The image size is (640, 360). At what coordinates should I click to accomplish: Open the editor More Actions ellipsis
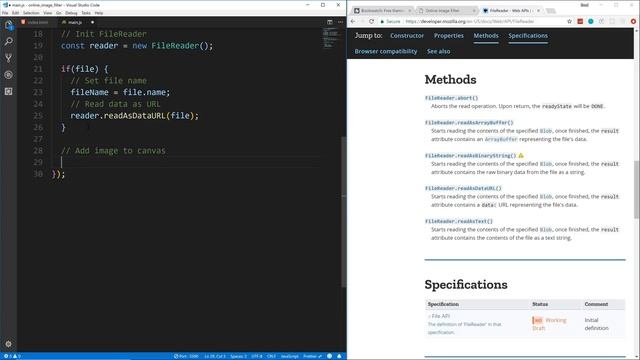point(340,22)
